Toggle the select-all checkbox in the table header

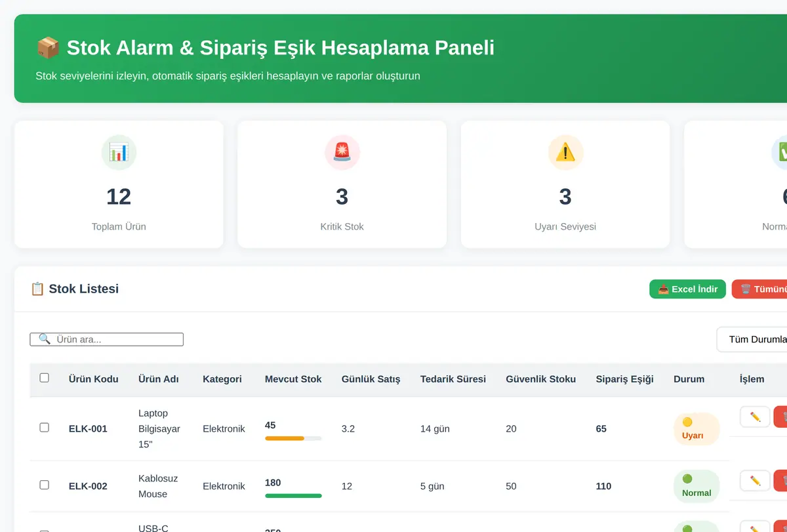pos(45,378)
